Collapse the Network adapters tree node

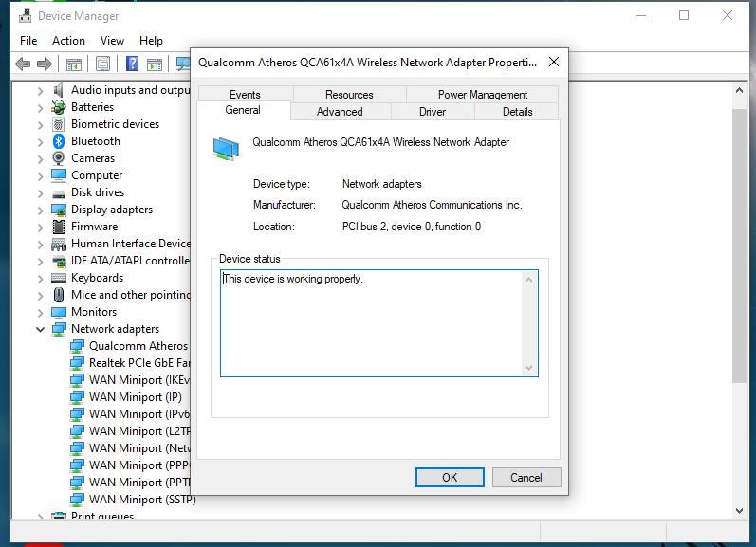[x=41, y=329]
